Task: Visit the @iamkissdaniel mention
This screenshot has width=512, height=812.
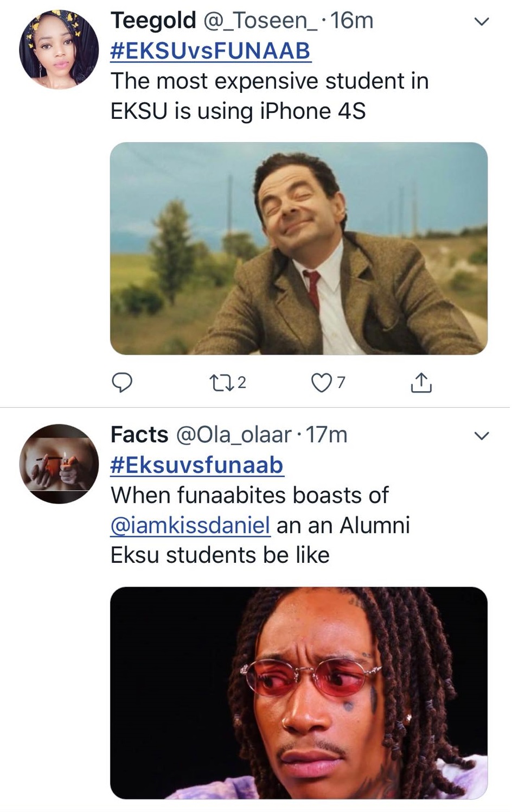Action: [x=190, y=525]
